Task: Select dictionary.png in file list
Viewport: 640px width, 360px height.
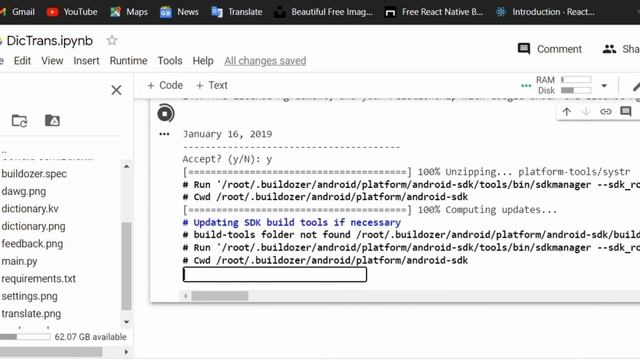Action: click(33, 227)
